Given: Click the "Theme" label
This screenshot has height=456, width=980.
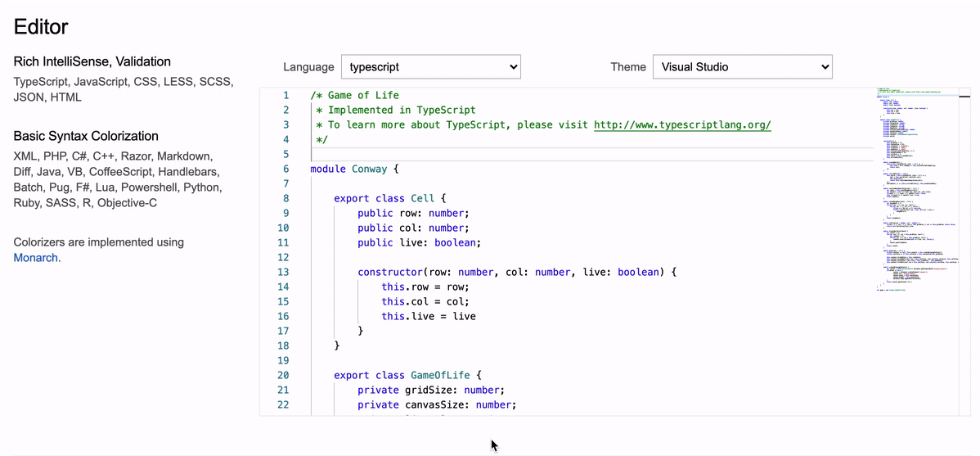Looking at the screenshot, I should [x=628, y=67].
